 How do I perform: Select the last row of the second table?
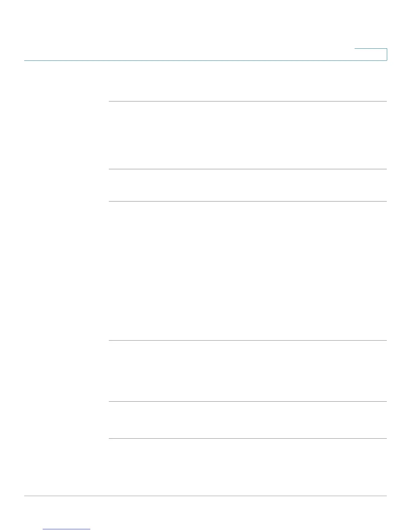248,420
